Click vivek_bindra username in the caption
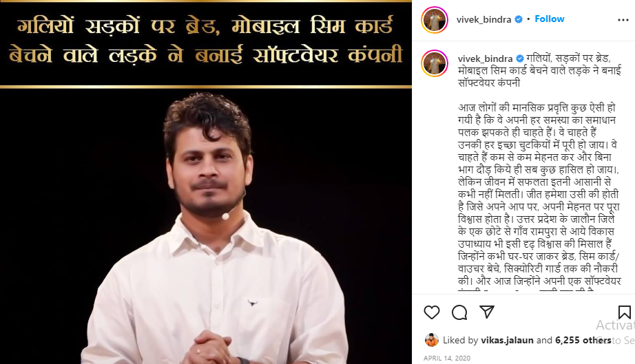 click(x=485, y=58)
